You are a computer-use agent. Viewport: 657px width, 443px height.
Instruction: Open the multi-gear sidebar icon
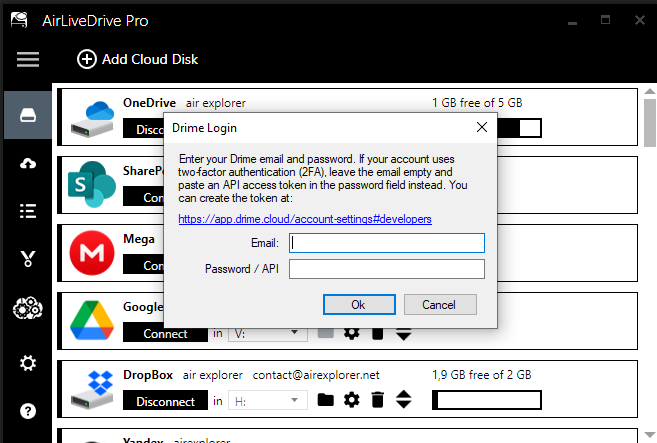point(28,308)
